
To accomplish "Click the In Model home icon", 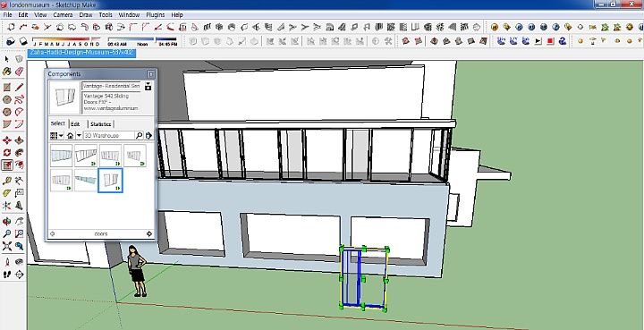I will 71,135.
